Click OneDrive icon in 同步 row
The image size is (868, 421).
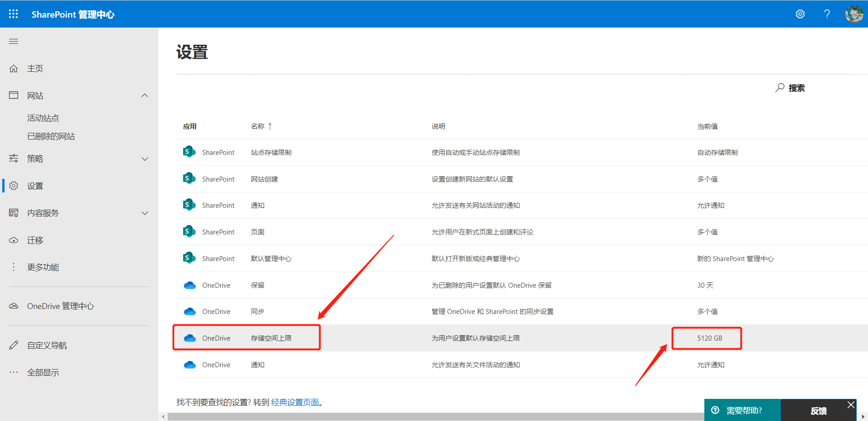190,311
